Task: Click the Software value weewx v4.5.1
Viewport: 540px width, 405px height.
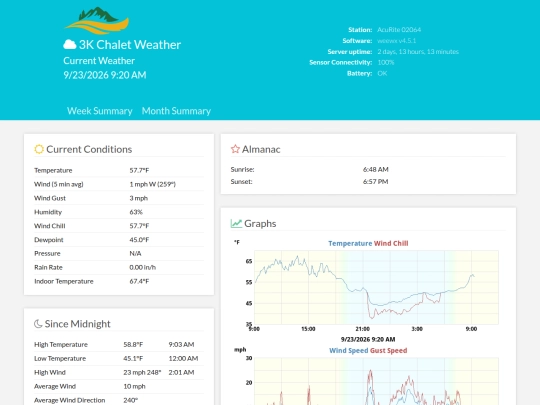Action: [396, 41]
